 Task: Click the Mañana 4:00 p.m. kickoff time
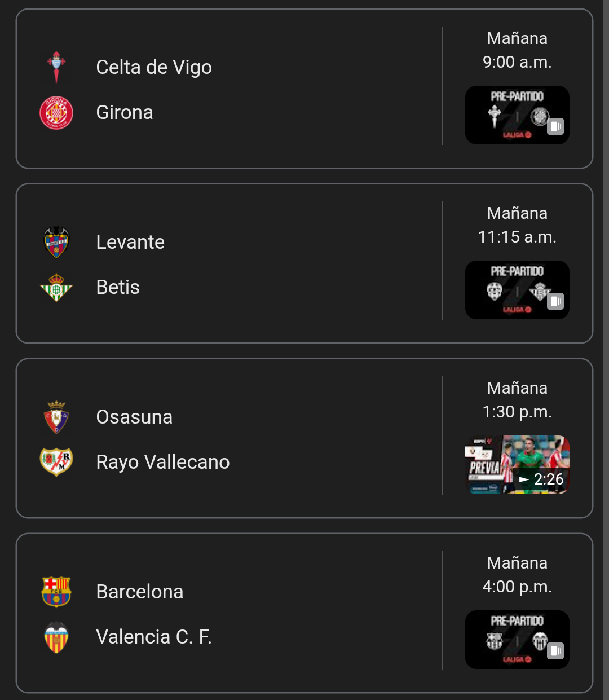[x=517, y=575]
